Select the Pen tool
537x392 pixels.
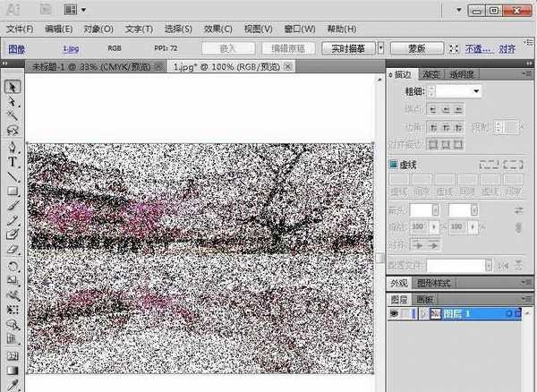tap(13, 147)
